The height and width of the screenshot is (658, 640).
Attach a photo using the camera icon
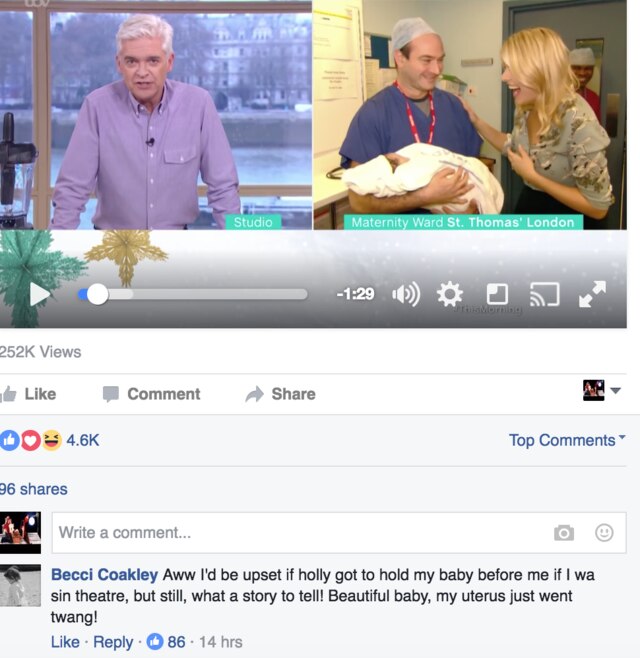coord(564,533)
